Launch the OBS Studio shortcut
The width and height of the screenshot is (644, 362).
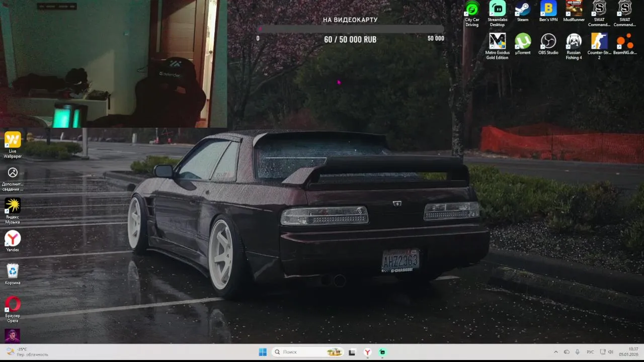pyautogui.click(x=548, y=44)
